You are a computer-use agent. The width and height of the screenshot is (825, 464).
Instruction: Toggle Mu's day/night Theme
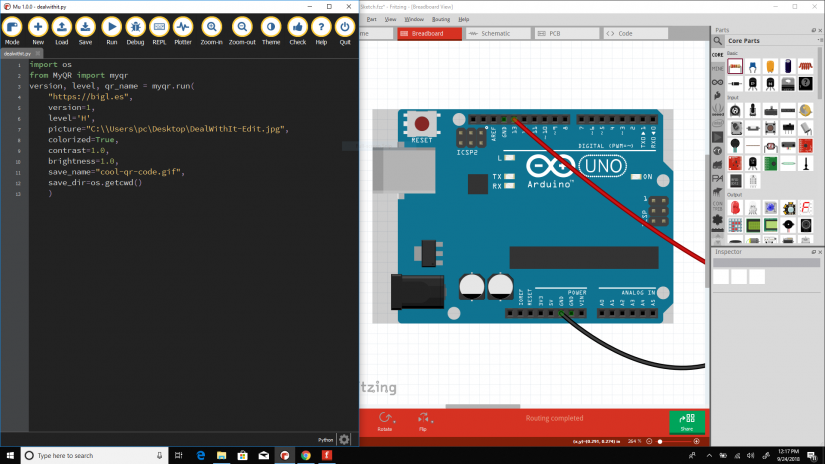[x=271, y=29]
